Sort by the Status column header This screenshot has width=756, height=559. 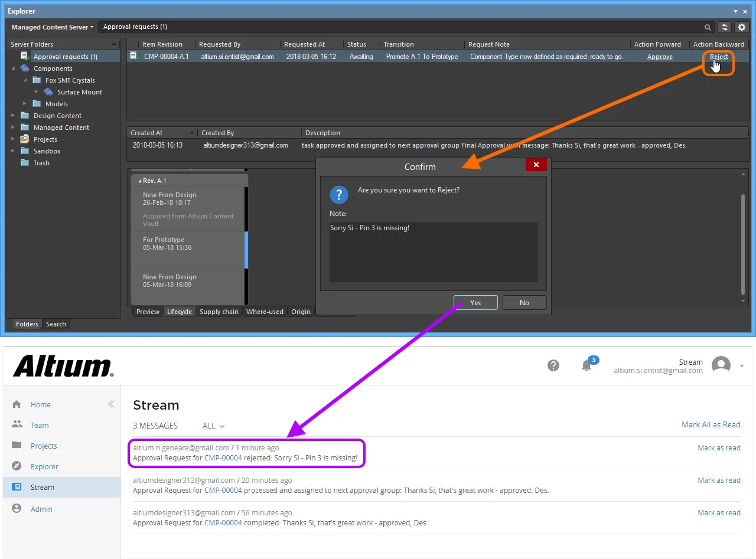(x=357, y=44)
